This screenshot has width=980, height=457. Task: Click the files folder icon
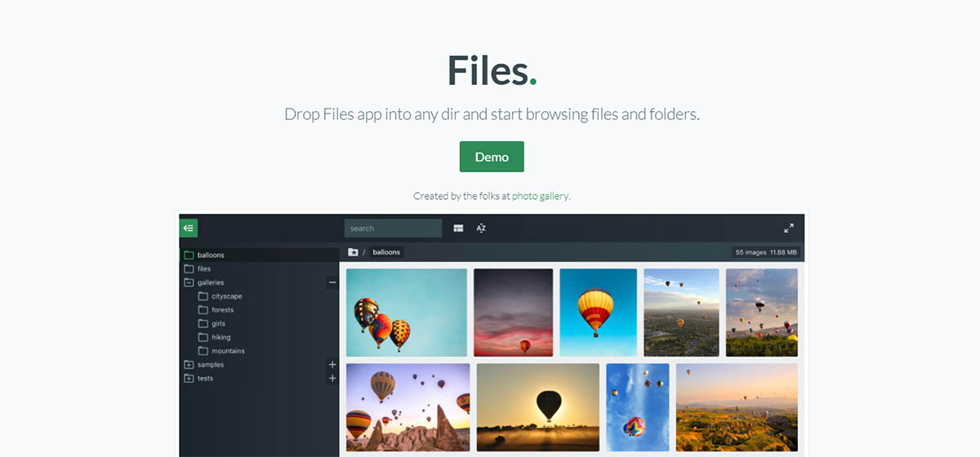(x=189, y=268)
